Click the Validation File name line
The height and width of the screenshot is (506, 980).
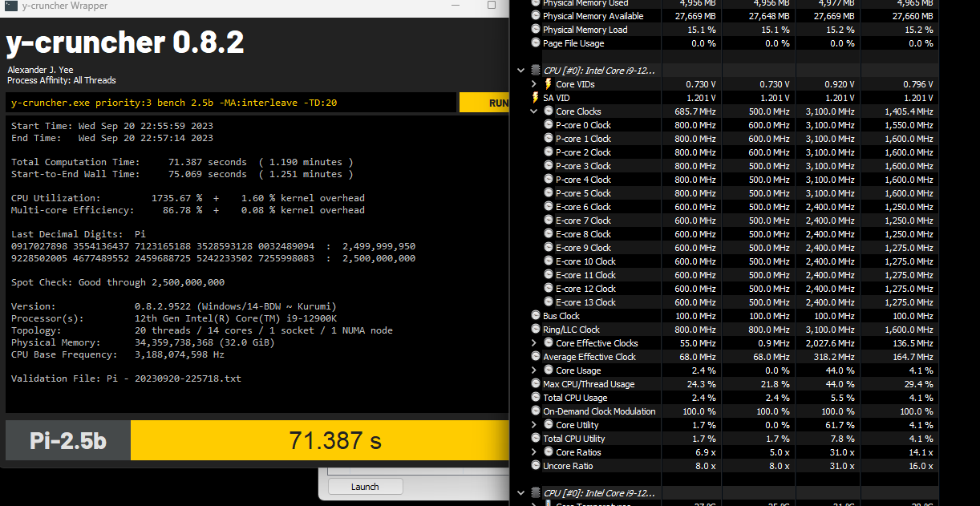pyautogui.click(x=126, y=378)
